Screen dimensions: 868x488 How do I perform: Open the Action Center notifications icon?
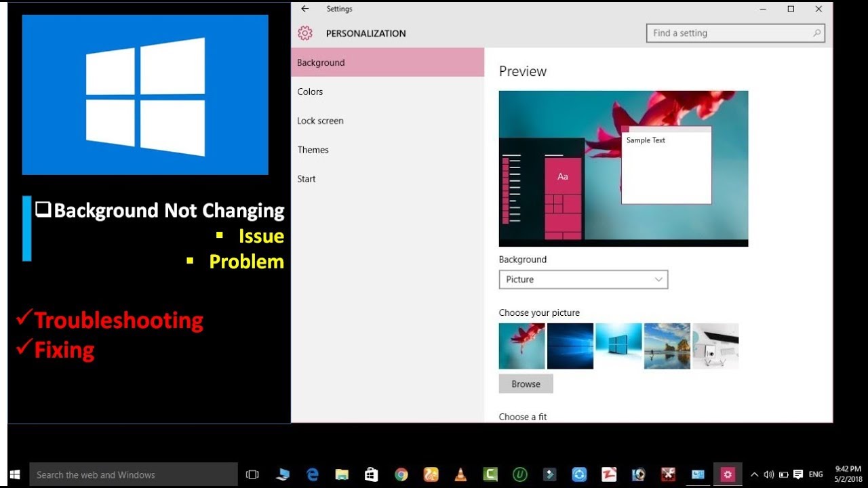tap(798, 474)
